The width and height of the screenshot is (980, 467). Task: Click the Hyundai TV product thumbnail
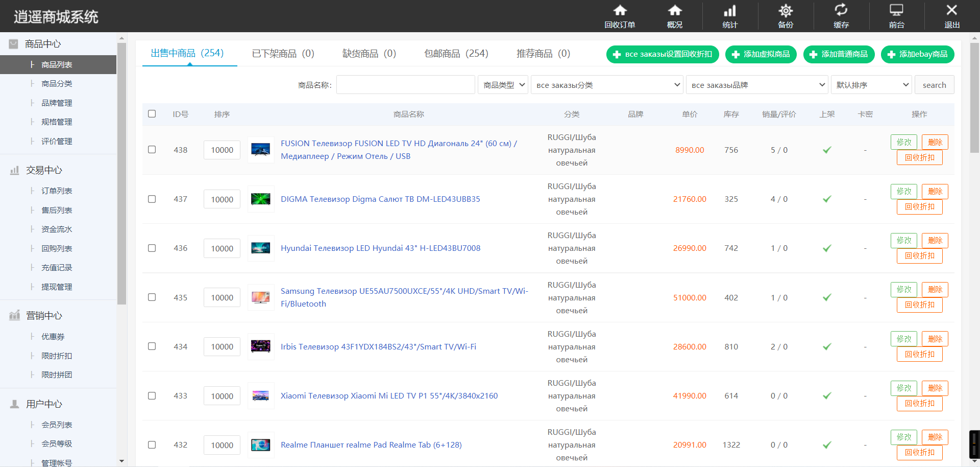[261, 248]
